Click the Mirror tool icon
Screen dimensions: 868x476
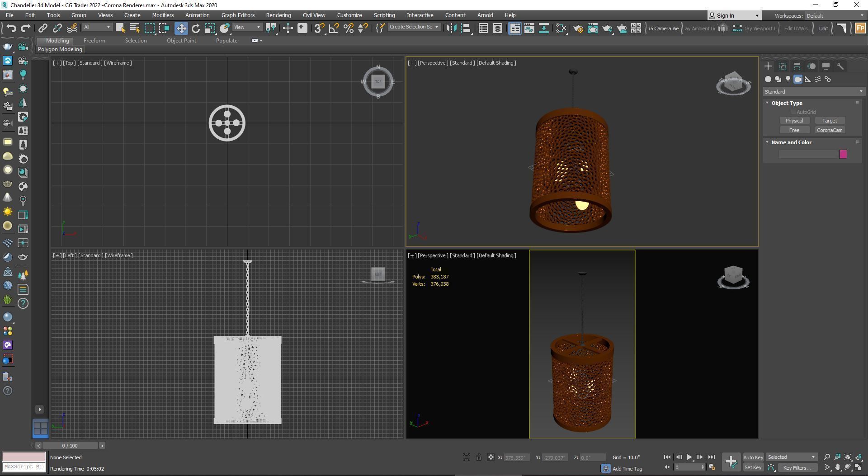click(451, 28)
